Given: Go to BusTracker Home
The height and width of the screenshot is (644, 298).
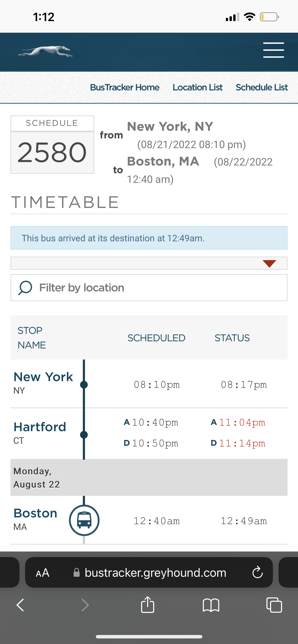Looking at the screenshot, I should (125, 87).
